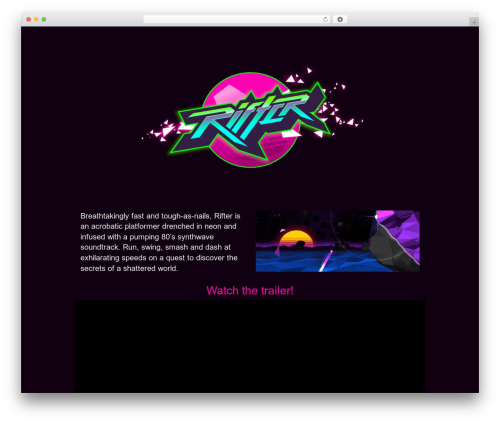This screenshot has width=500, height=423.
Task: Click the Breathtakingly fast description paragraph
Action: [160, 242]
